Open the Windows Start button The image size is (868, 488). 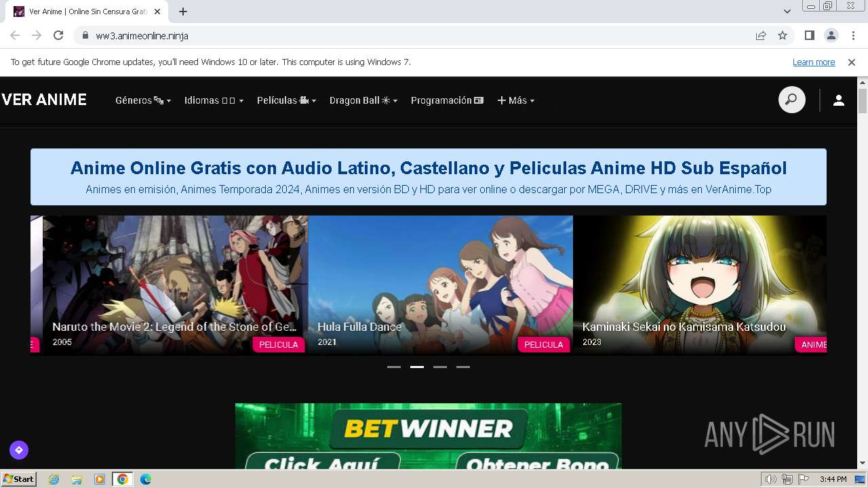[19, 479]
